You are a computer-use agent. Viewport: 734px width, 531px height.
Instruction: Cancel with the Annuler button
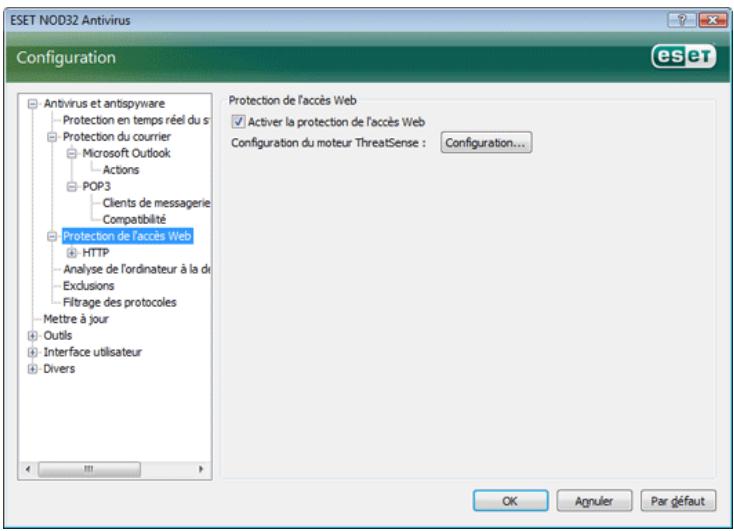pyautogui.click(x=594, y=501)
